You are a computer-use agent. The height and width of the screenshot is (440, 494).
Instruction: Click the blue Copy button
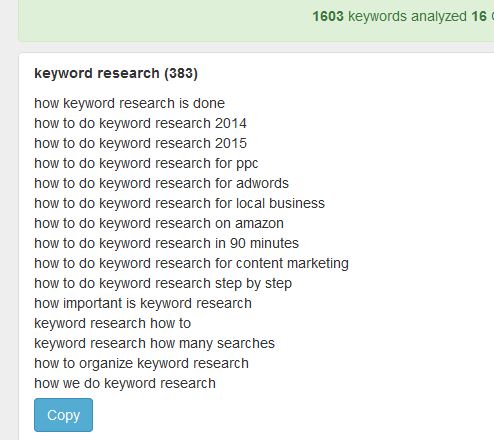[x=63, y=415]
